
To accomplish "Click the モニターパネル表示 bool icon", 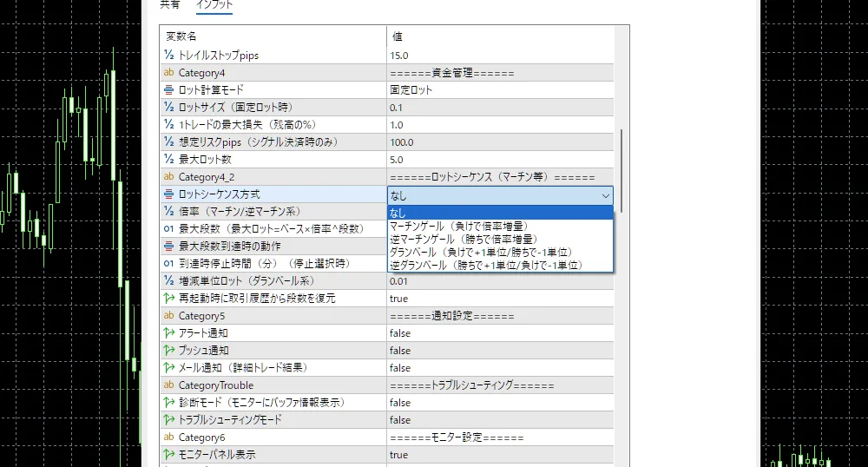I will tap(169, 455).
